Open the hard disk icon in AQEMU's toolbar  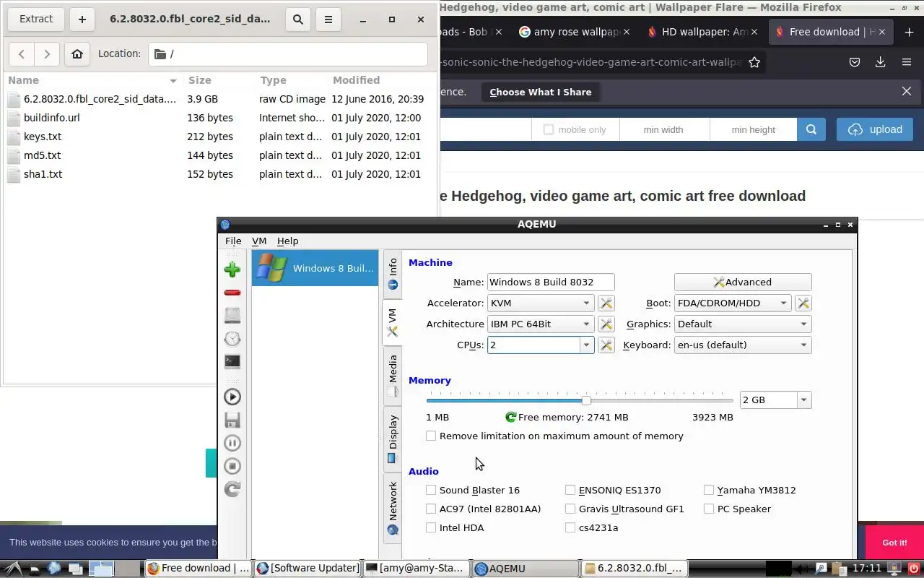click(232, 316)
